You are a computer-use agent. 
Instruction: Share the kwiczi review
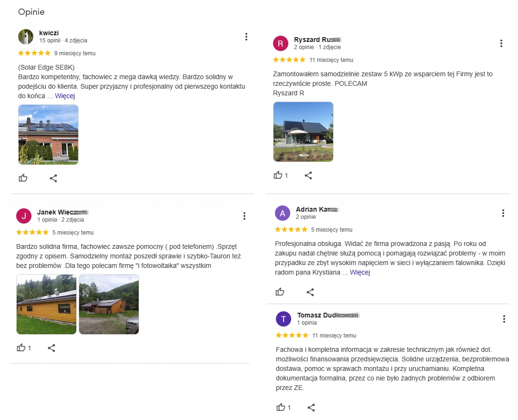[53, 178]
